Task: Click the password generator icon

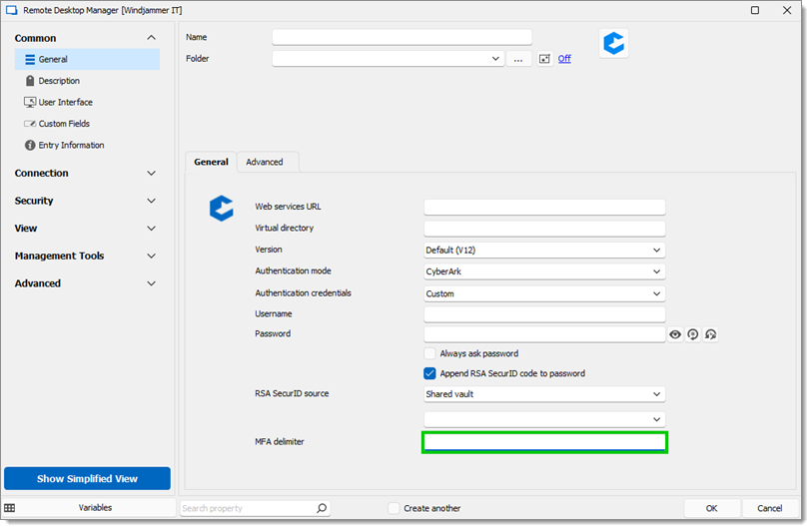Action: 693,335
